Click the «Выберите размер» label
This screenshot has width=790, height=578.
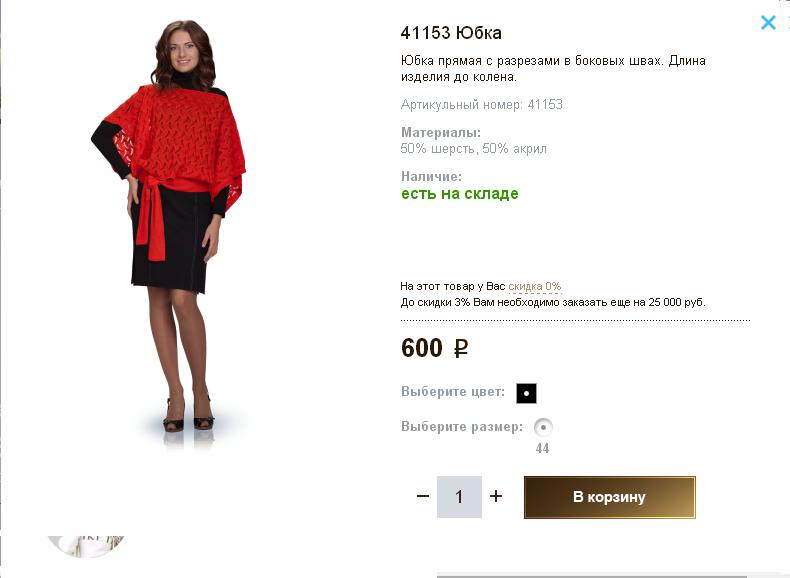pos(461,427)
